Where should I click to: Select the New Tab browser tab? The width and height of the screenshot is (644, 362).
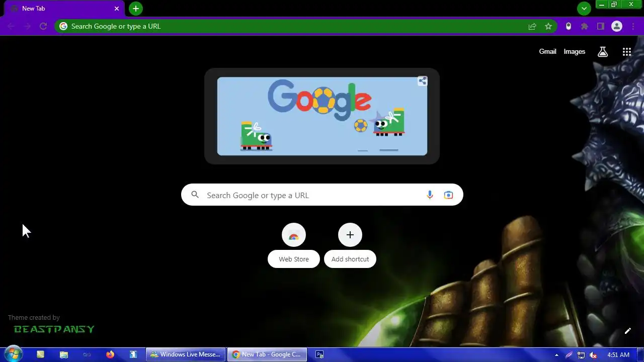click(x=64, y=9)
